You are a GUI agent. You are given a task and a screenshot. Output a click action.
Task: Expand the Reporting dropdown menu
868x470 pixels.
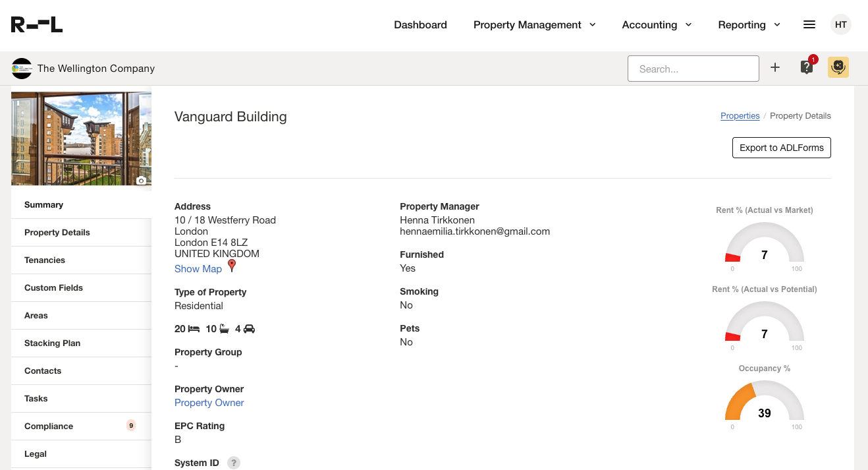coord(749,25)
